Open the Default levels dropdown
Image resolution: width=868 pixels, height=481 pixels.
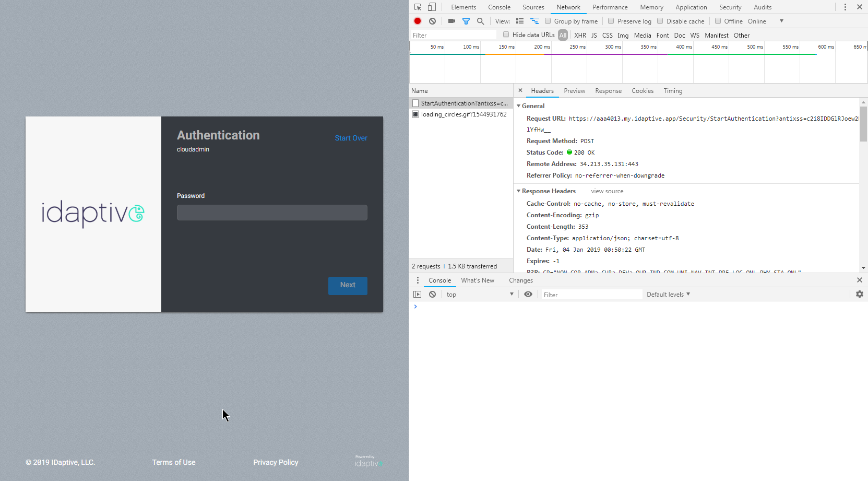(668, 295)
